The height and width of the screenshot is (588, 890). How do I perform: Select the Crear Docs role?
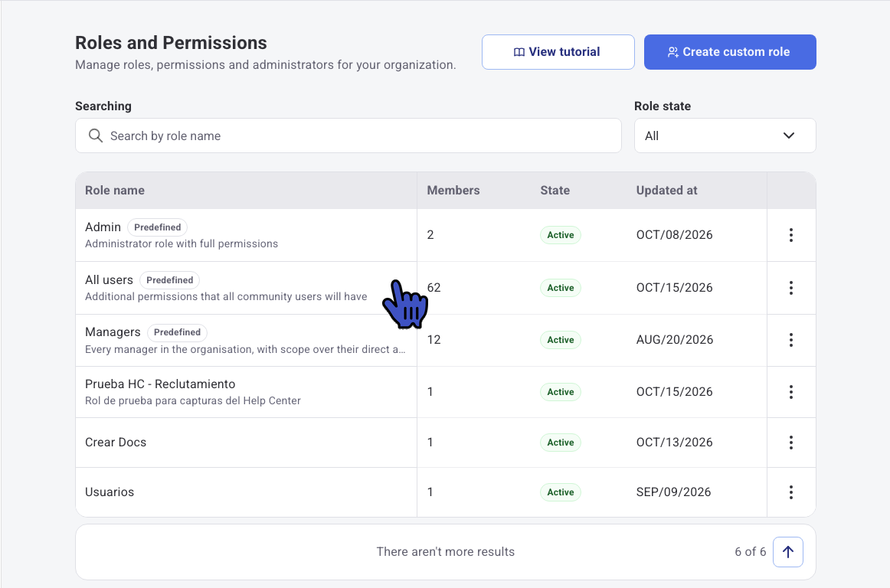point(116,443)
